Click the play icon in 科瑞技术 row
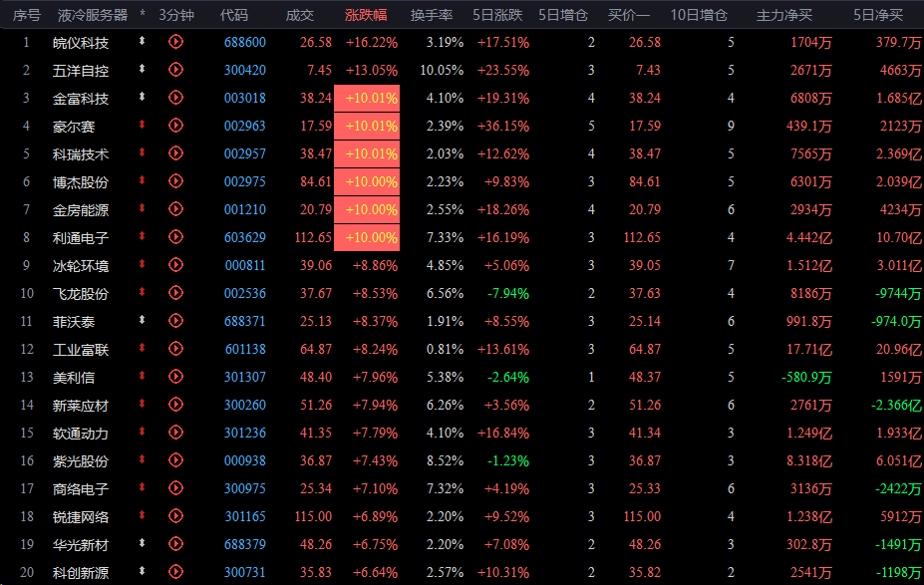Image resolution: width=924 pixels, height=585 pixels. [x=175, y=153]
